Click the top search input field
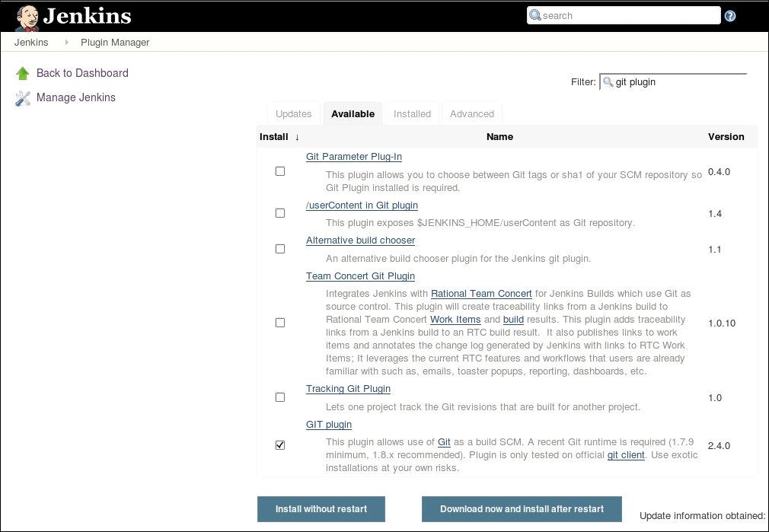 point(628,16)
